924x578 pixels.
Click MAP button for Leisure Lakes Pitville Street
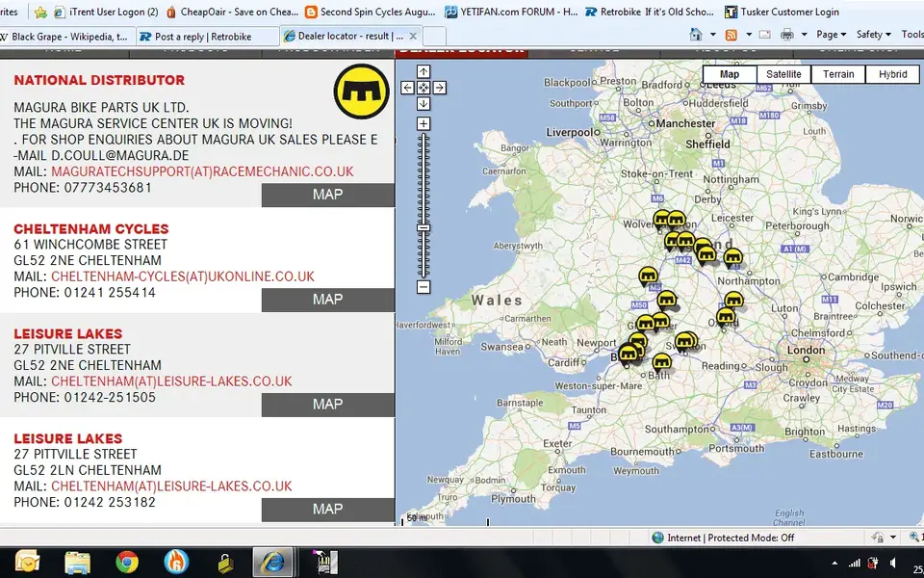pyautogui.click(x=327, y=405)
